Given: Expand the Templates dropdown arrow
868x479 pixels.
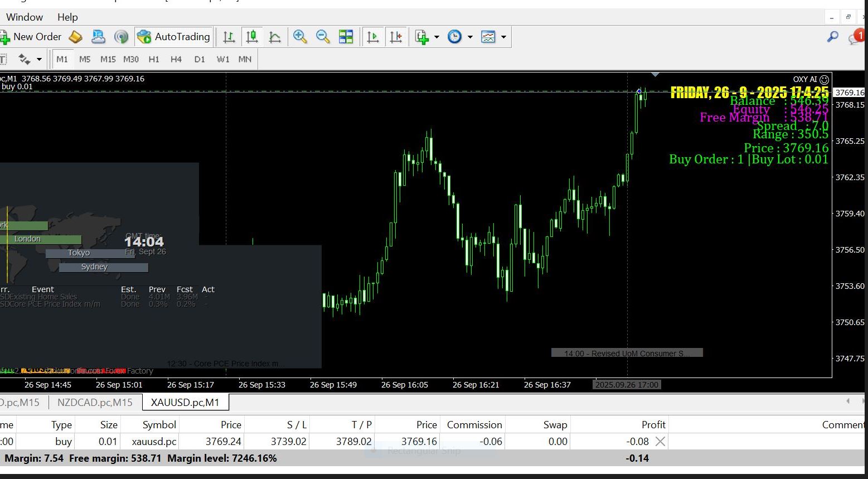Looking at the screenshot, I should [503, 37].
